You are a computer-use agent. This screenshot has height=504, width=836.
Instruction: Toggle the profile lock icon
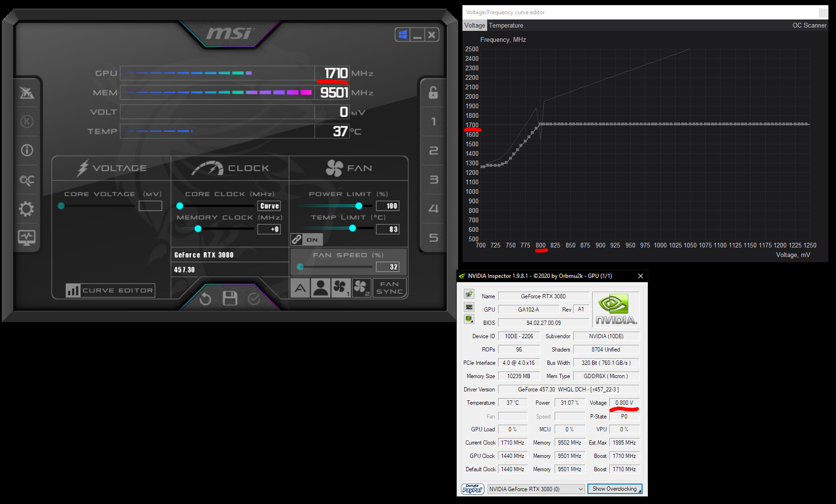(x=433, y=93)
